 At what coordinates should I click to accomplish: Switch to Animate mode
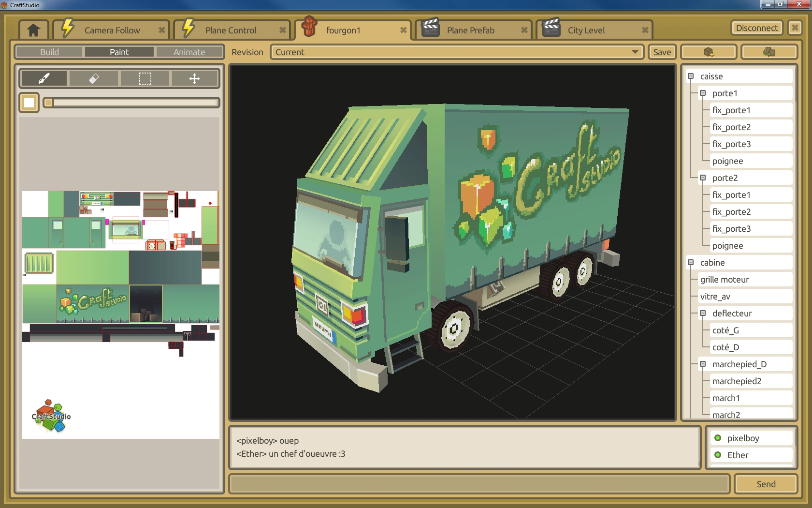pos(189,52)
